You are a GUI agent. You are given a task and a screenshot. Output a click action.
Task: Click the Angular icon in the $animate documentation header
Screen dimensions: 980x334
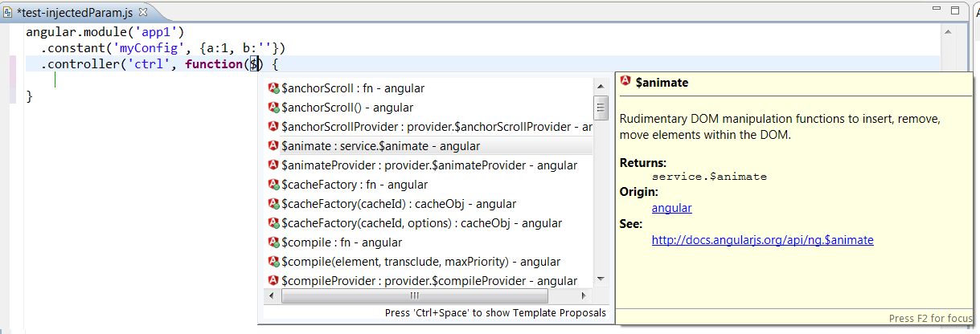coord(625,83)
